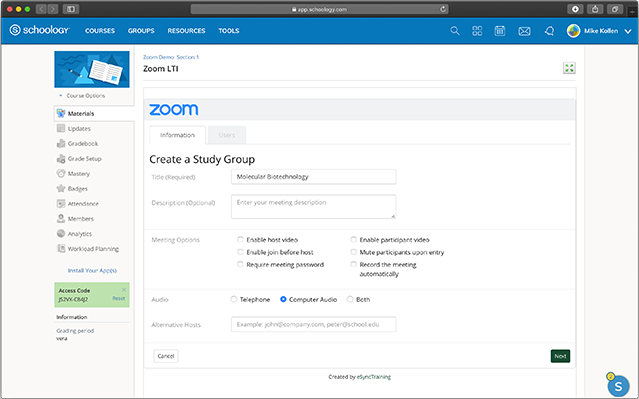Open the notifications bell icon
Image resolution: width=639 pixels, height=399 pixels.
tap(549, 31)
